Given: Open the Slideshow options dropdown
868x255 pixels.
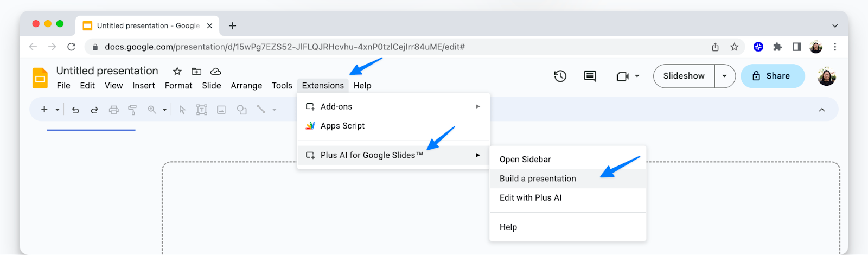Looking at the screenshot, I should coord(724,76).
